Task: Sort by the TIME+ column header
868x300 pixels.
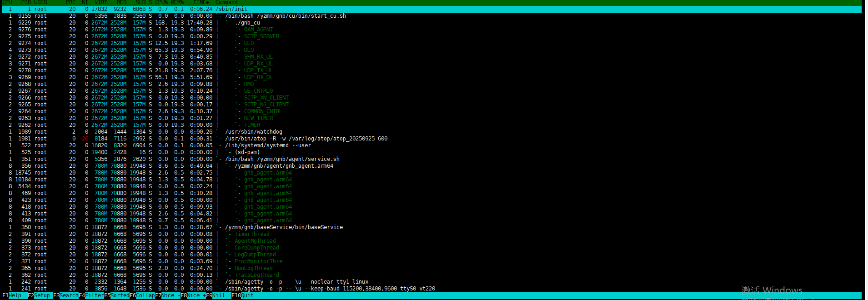Action: click(x=201, y=2)
